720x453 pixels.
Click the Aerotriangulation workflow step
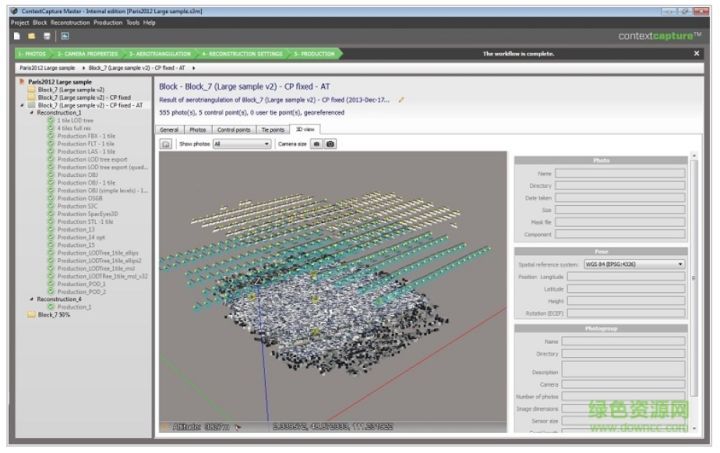158,53
